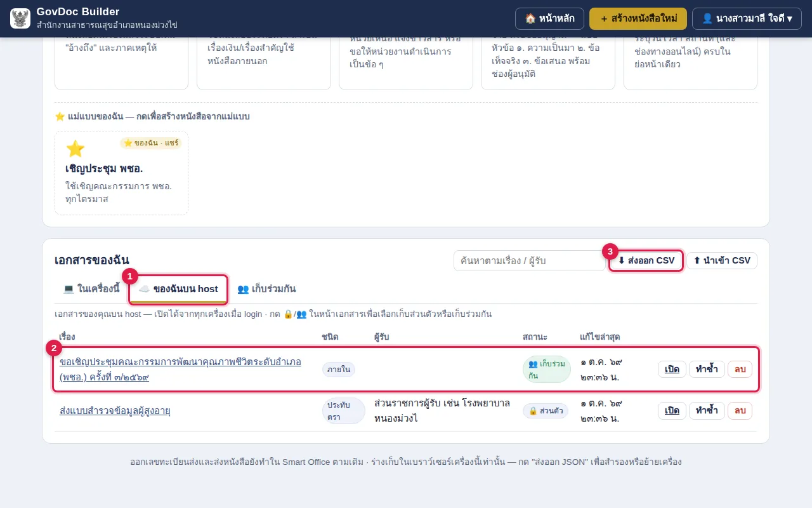
Task: Open document link ขอเชิญประชุมคณะกรรมการพัฒนาคุณภาพชีวิต
Action: pos(180,369)
